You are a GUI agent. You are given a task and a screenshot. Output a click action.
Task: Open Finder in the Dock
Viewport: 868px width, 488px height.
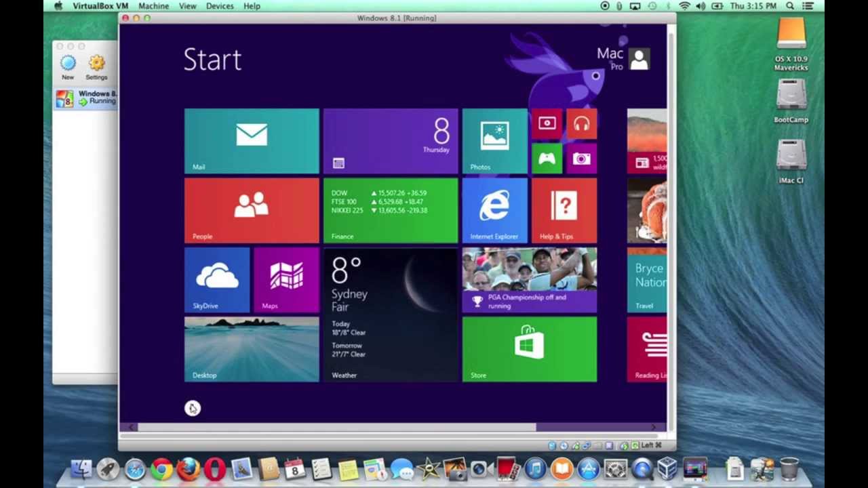click(81, 469)
